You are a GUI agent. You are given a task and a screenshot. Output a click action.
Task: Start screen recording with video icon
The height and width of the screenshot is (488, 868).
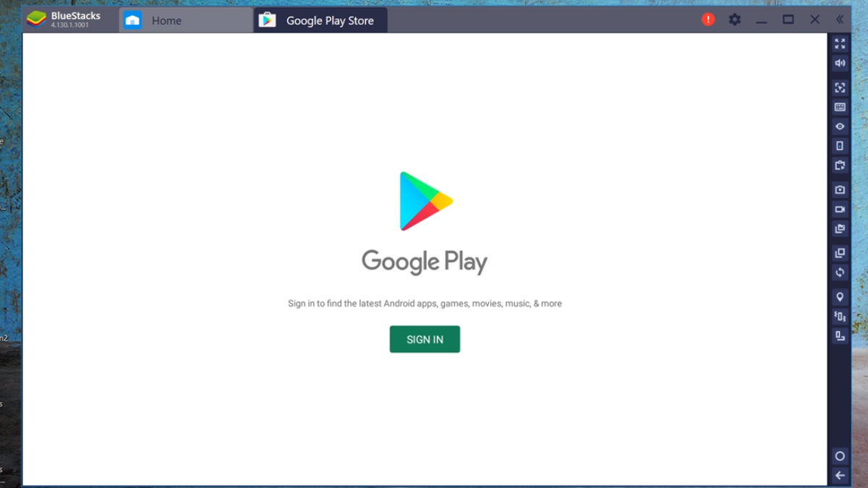[840, 210]
